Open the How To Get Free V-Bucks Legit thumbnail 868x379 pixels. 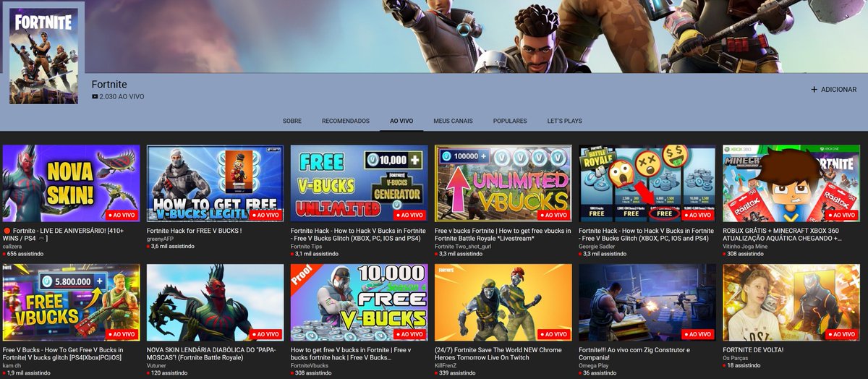click(x=216, y=184)
